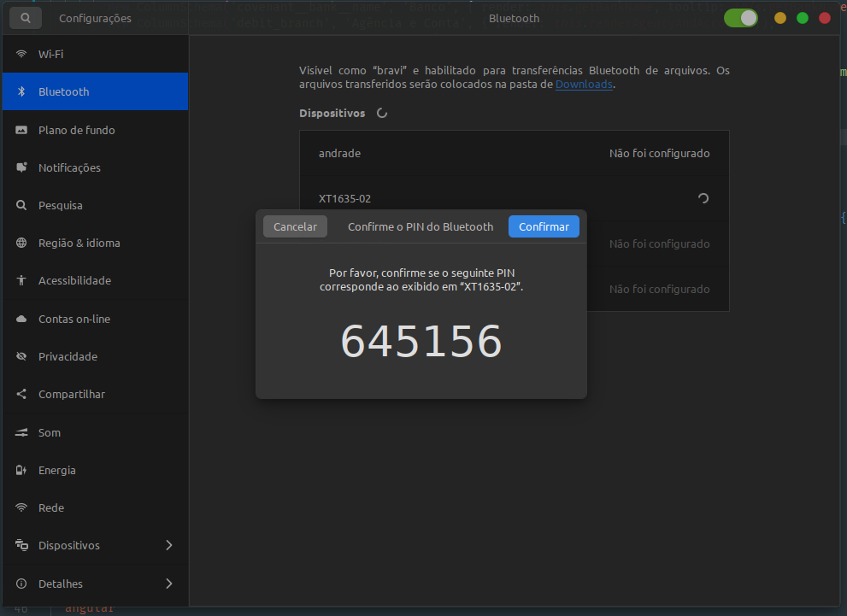Open the Compartilhar panel
847x616 pixels.
95,394
